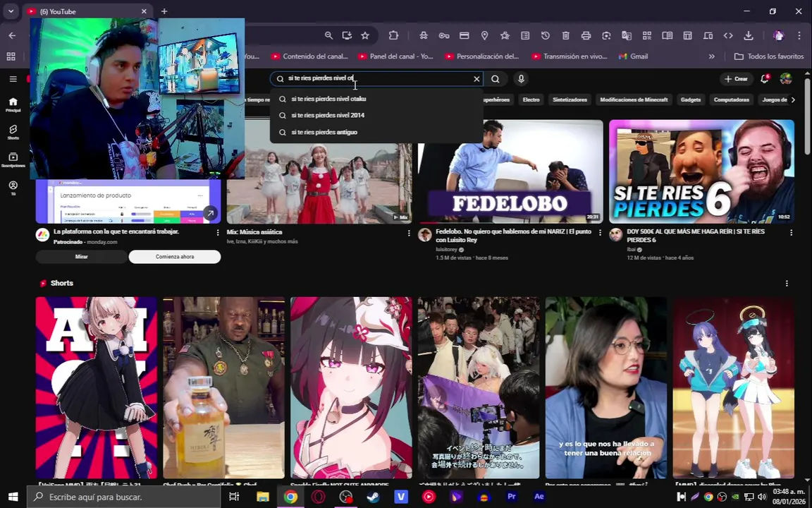Screen dimensions: 812x508
Task: Click Comienza ahora ad button
Action: [175, 257]
